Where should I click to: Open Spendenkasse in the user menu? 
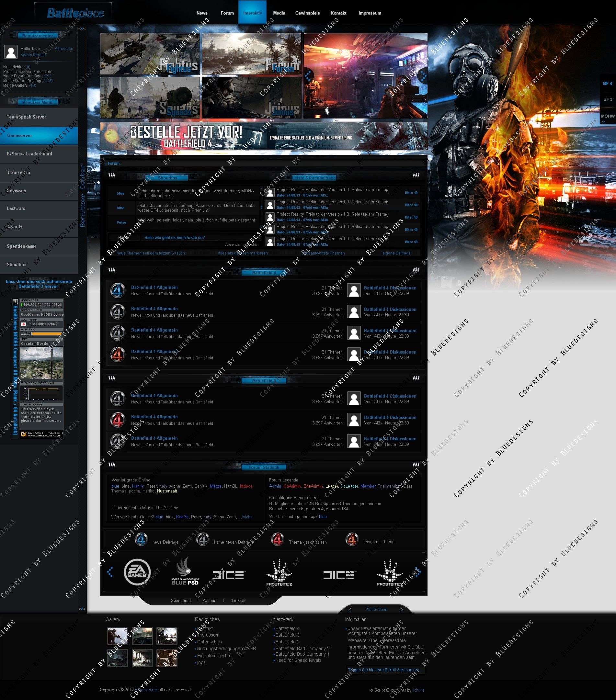pos(39,246)
